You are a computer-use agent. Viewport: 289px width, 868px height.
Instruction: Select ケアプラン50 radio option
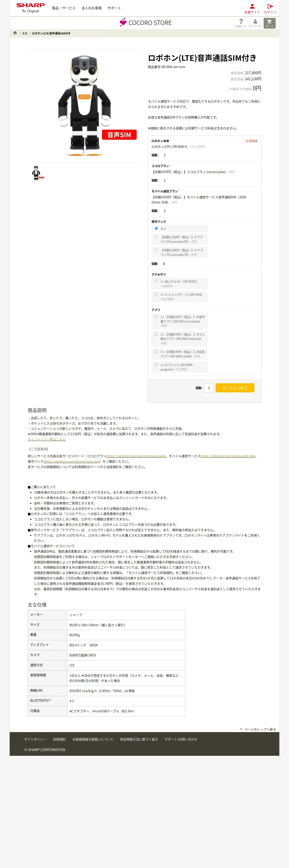[x=156, y=237]
